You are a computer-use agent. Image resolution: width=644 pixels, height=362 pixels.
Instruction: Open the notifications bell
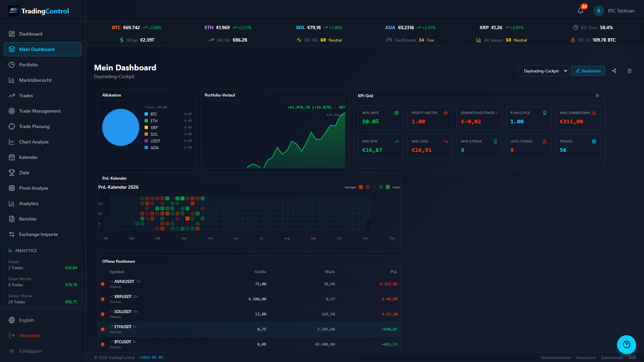point(581,11)
